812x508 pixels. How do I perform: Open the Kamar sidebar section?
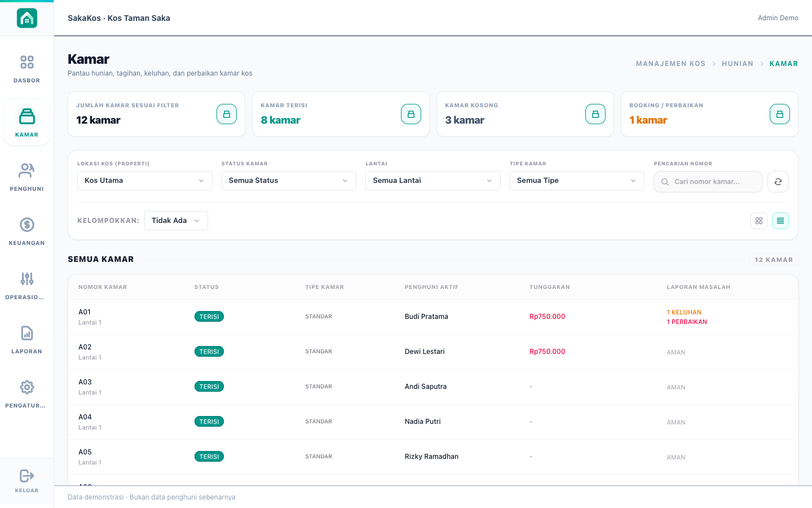tap(27, 122)
